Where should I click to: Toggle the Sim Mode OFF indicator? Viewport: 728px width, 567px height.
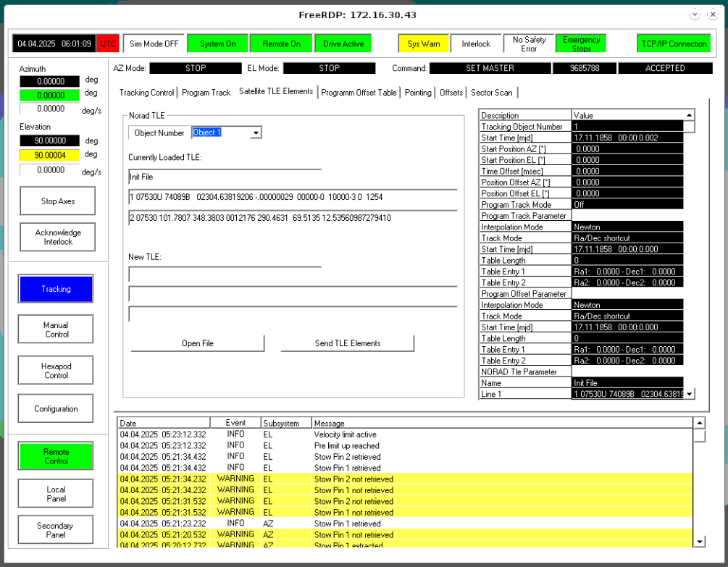[x=154, y=43]
